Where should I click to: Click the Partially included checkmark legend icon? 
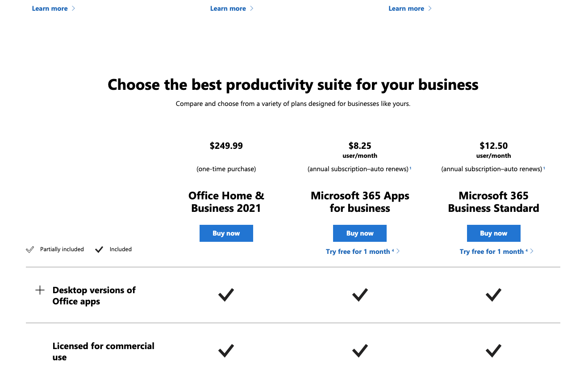30,249
